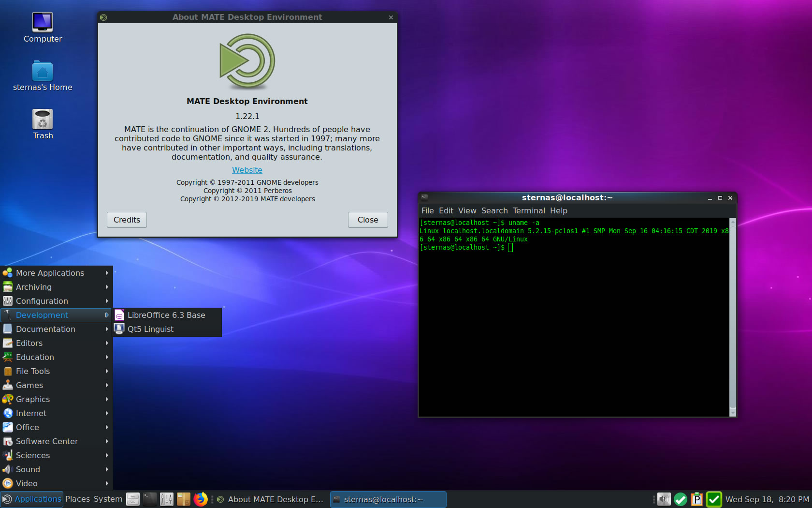The width and height of the screenshot is (812, 508).
Task: Open the Website link in About dialog
Action: (247, 170)
